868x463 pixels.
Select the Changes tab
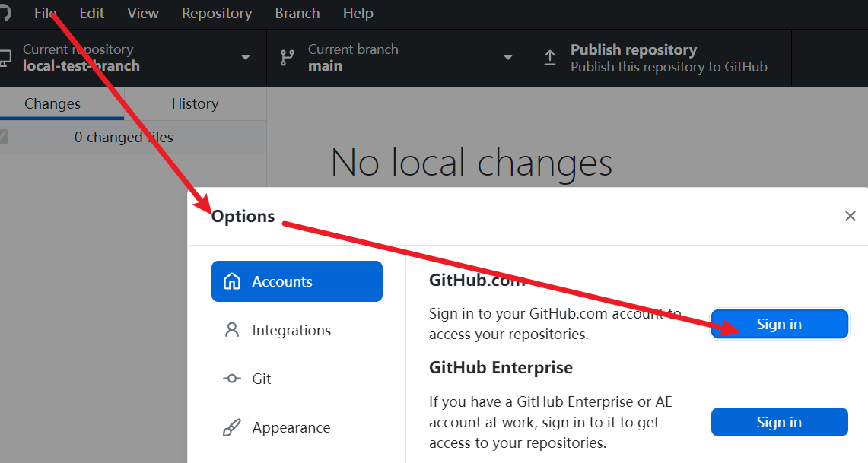click(52, 103)
